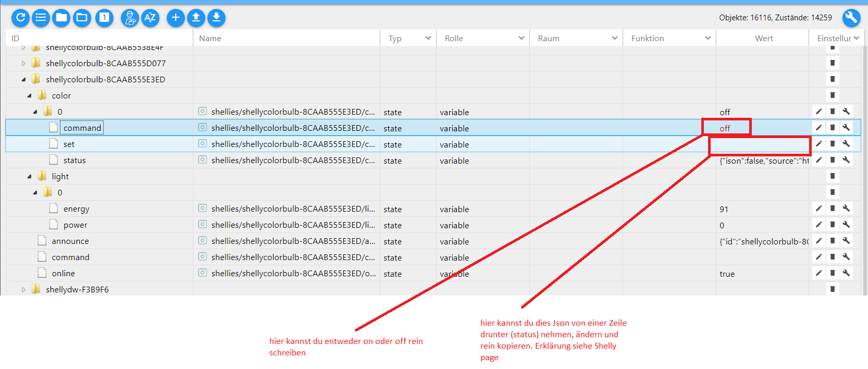
Task: Click the Wert column header
Action: pos(764,38)
